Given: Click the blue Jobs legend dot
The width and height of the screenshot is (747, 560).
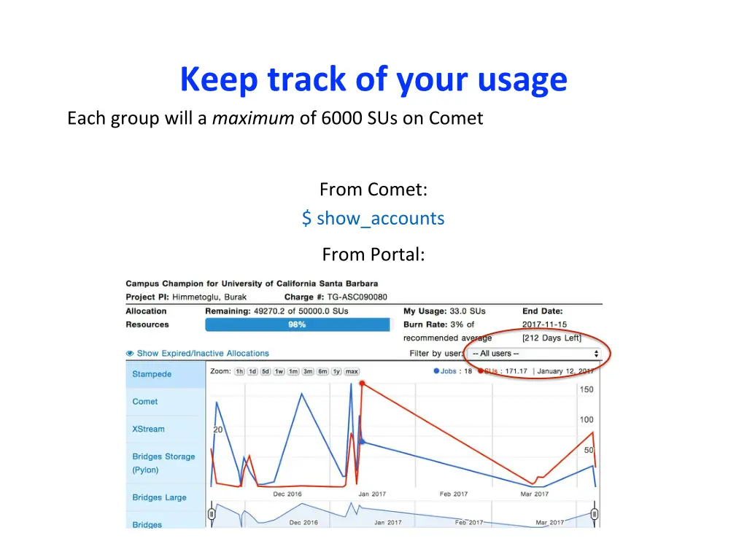Looking at the screenshot, I should click(436, 371).
